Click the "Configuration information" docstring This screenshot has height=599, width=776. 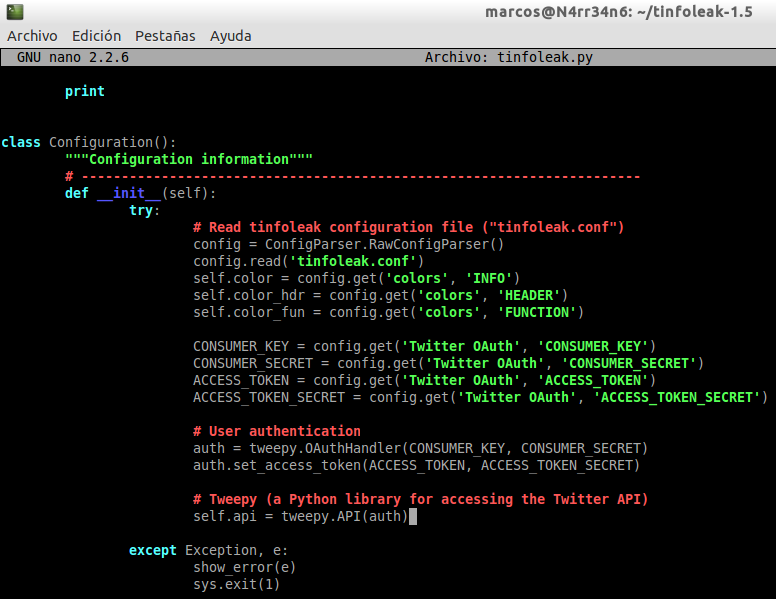pyautogui.click(x=189, y=159)
